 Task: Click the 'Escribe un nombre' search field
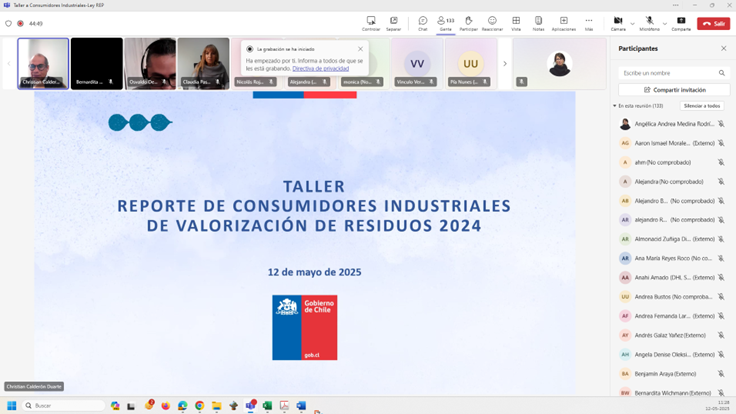(x=667, y=73)
